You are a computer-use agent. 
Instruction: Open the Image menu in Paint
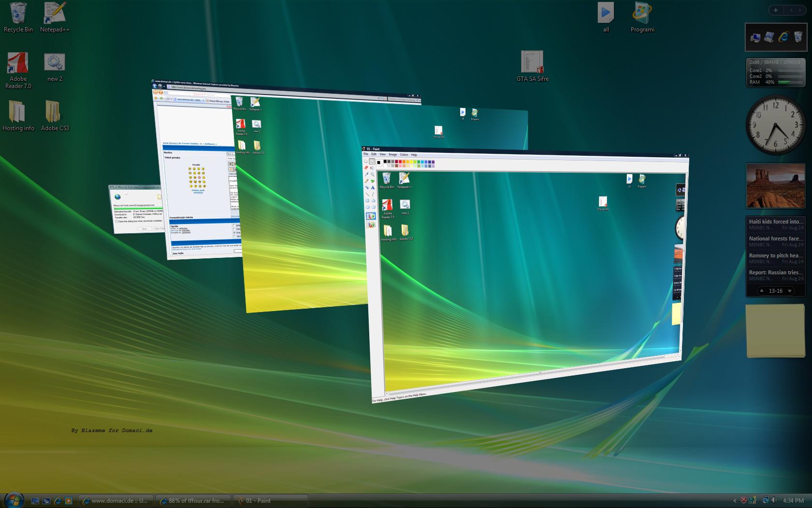(x=393, y=154)
